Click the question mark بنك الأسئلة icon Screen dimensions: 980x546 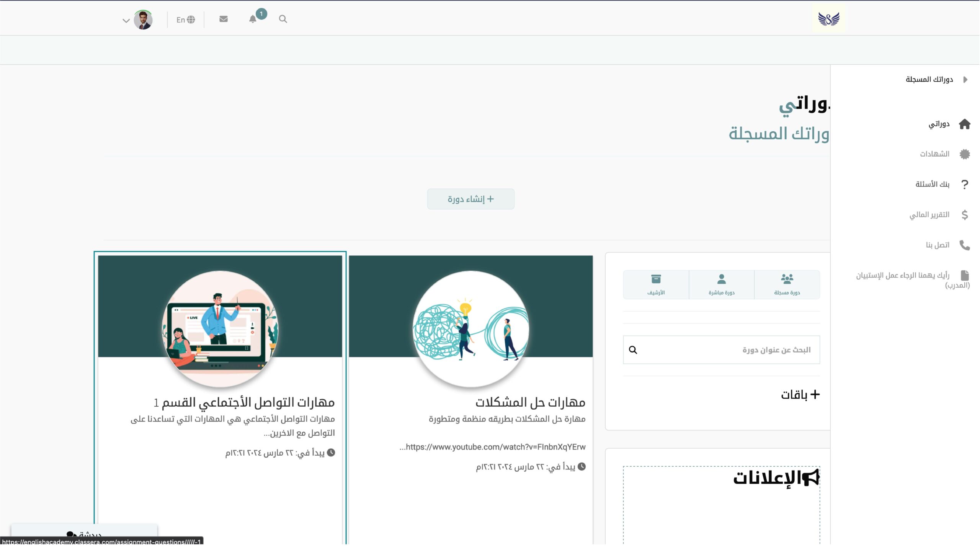964,185
